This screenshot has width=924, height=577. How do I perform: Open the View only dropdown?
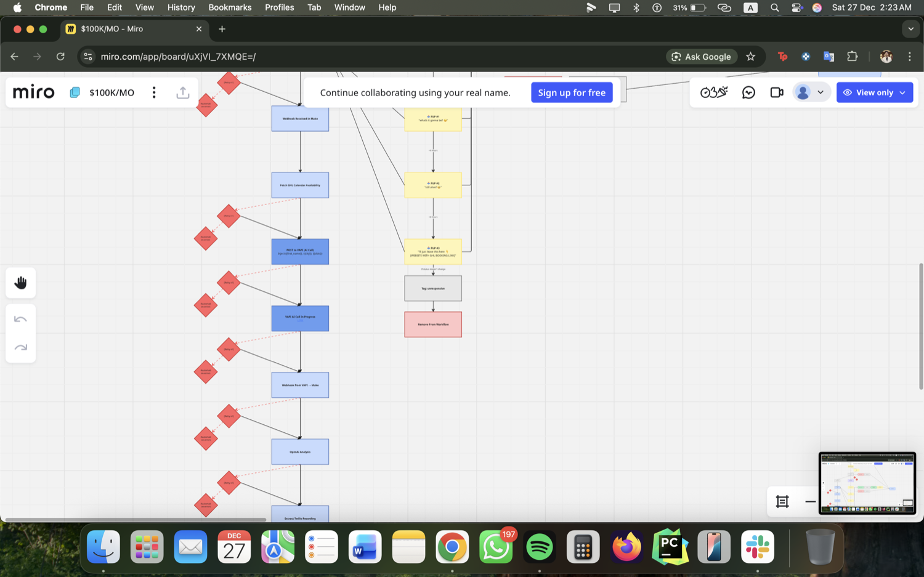875,92
